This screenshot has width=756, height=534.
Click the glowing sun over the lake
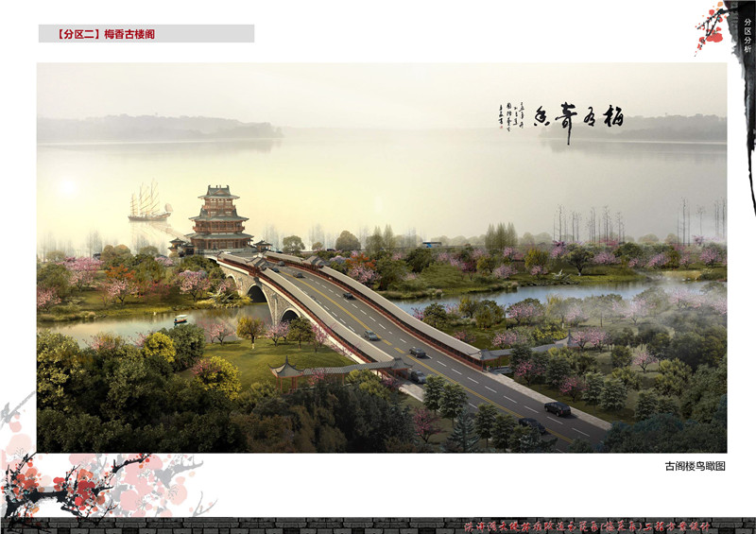[66, 188]
